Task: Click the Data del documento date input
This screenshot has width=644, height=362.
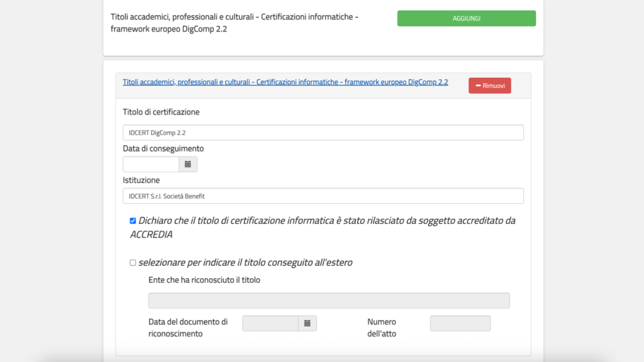Action: tap(270, 323)
